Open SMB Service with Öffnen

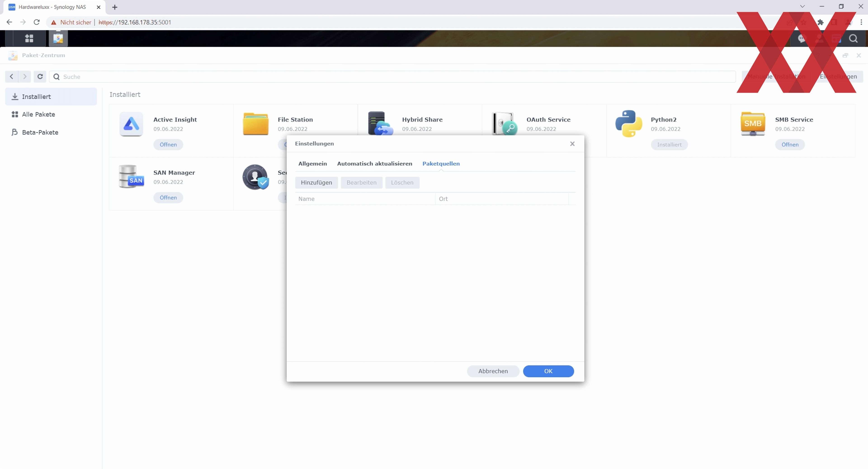790,145
